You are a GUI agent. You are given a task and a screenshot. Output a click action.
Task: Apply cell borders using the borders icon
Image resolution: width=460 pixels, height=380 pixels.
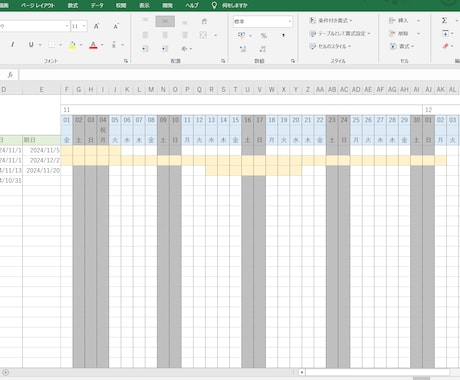52,44
